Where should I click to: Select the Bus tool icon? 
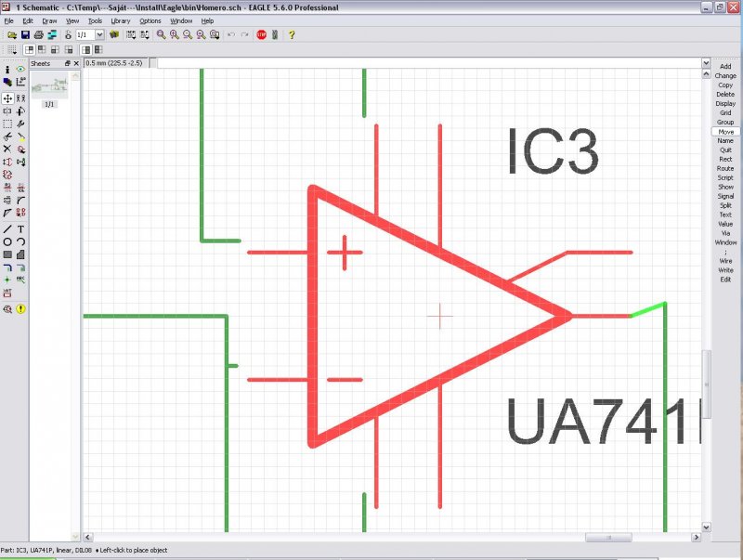pos(7,267)
